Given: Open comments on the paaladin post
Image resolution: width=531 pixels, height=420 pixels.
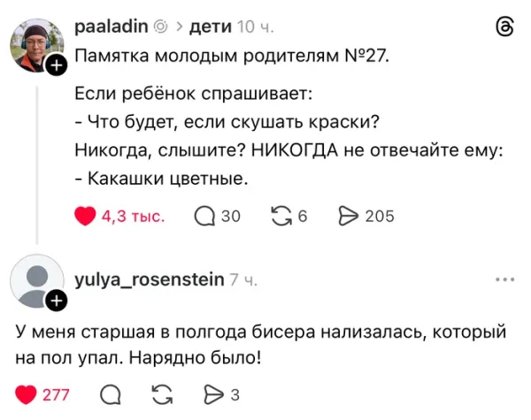Looking at the screenshot, I should (x=204, y=216).
